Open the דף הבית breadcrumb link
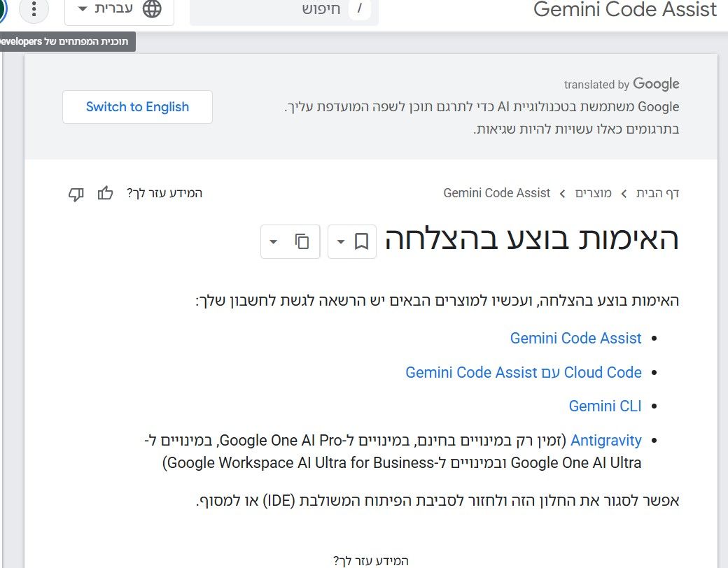728x568 pixels. point(657,193)
